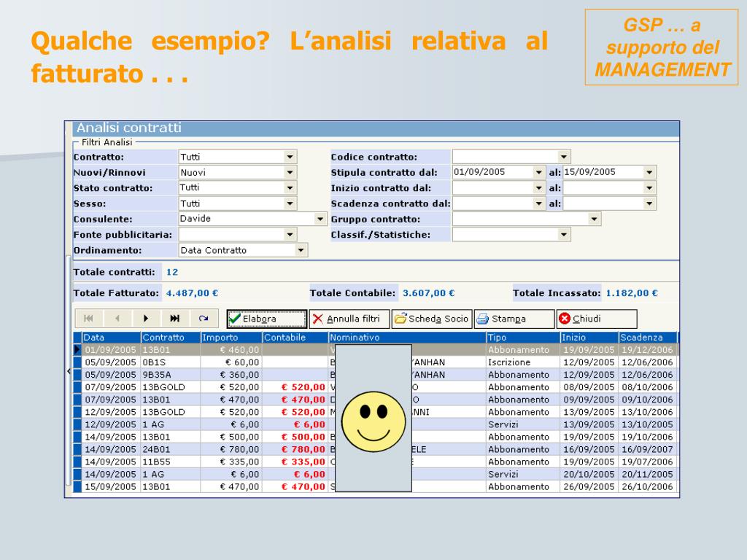This screenshot has height=560, width=747.
Task: Open the Classif./Statistiche dropdown
Action: (564, 234)
